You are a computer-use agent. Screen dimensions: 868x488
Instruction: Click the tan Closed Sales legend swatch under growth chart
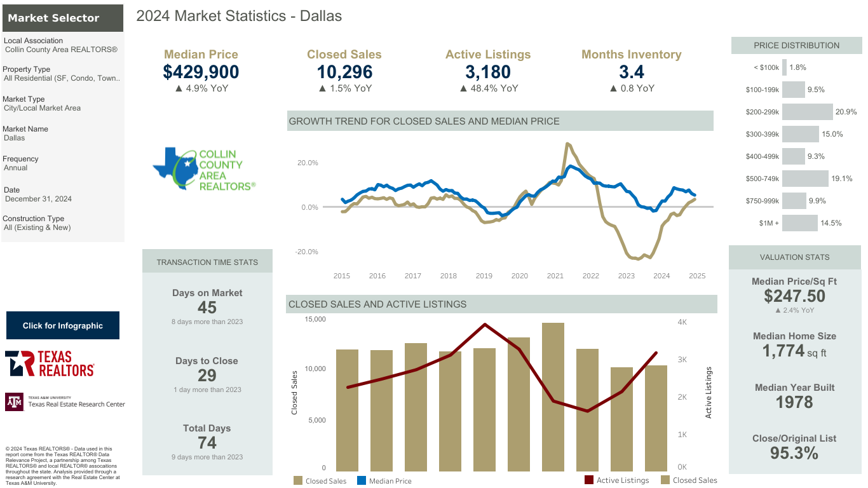[x=298, y=481]
